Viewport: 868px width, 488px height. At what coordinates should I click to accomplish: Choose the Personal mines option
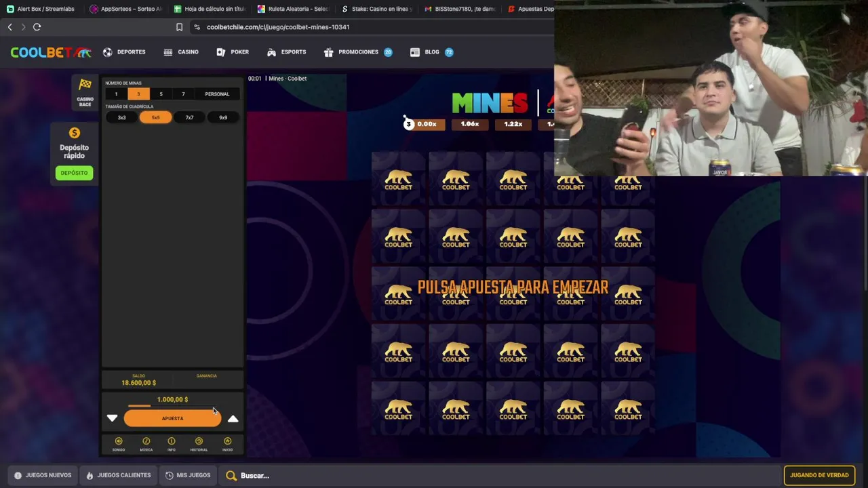217,94
